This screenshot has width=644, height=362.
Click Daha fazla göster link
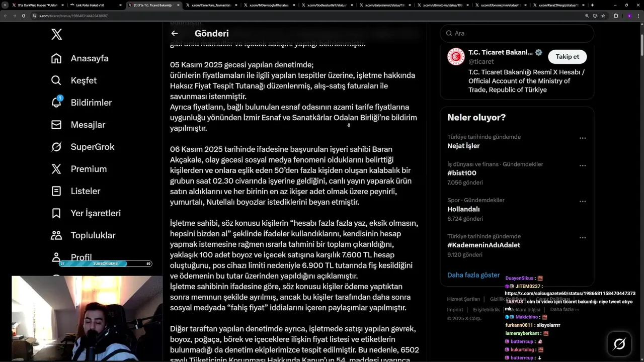[x=473, y=275]
